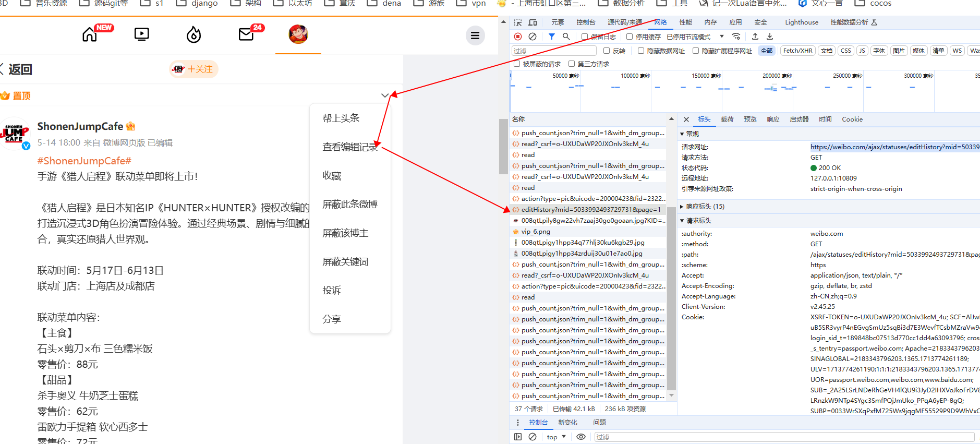Expand the post options chevron

[x=385, y=95]
